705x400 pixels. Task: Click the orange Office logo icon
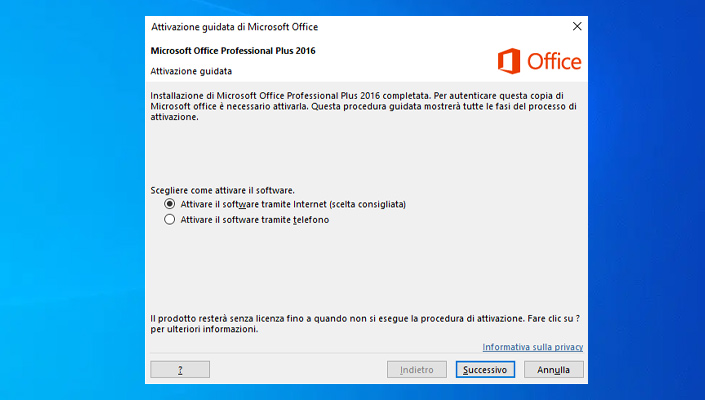510,61
